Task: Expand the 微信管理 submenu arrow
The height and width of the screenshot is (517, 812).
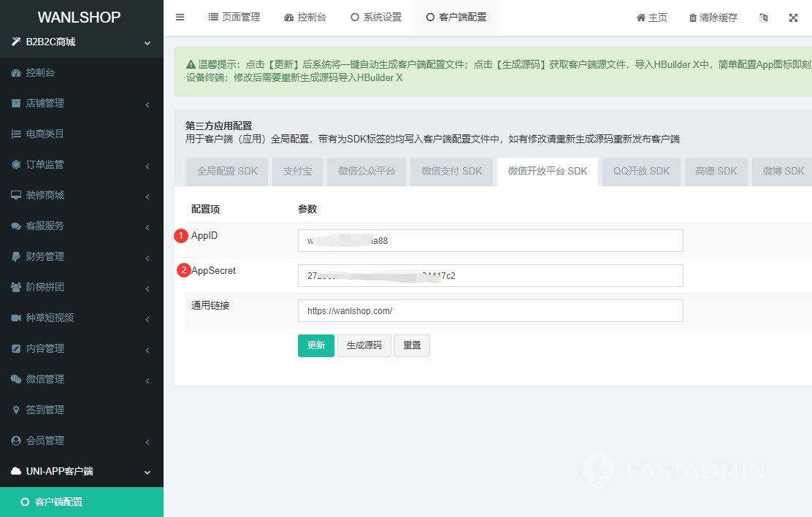Action: click(x=148, y=380)
